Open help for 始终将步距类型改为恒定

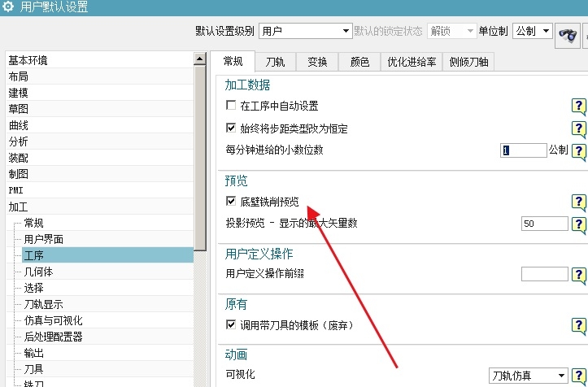578,129
